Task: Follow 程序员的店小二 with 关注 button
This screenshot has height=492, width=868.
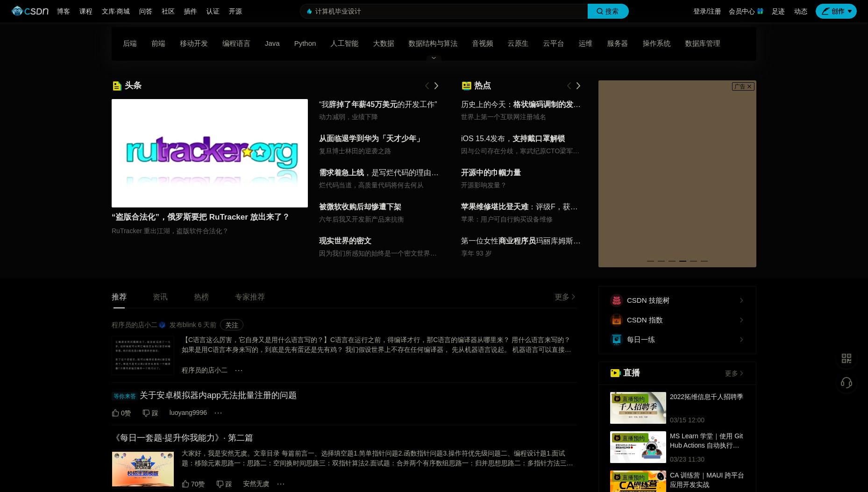Action: tap(232, 325)
